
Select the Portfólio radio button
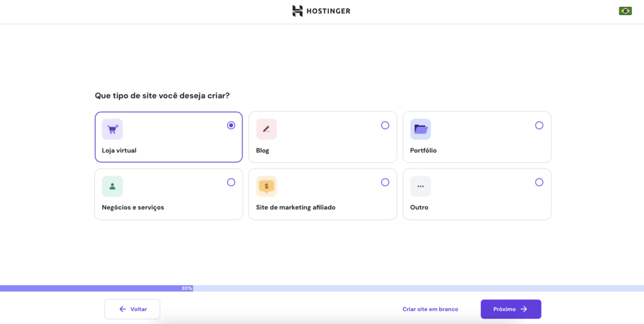point(539,125)
